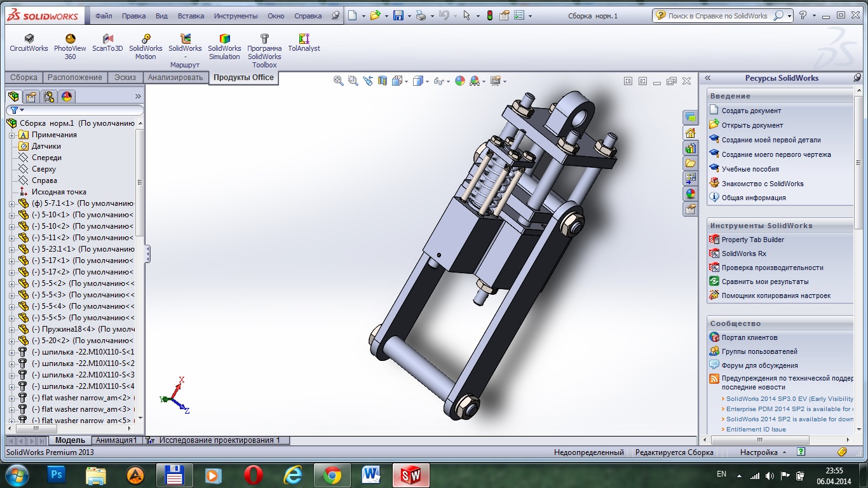Open the Инструменты menu
This screenshot has height=488, width=868.
tap(236, 16)
